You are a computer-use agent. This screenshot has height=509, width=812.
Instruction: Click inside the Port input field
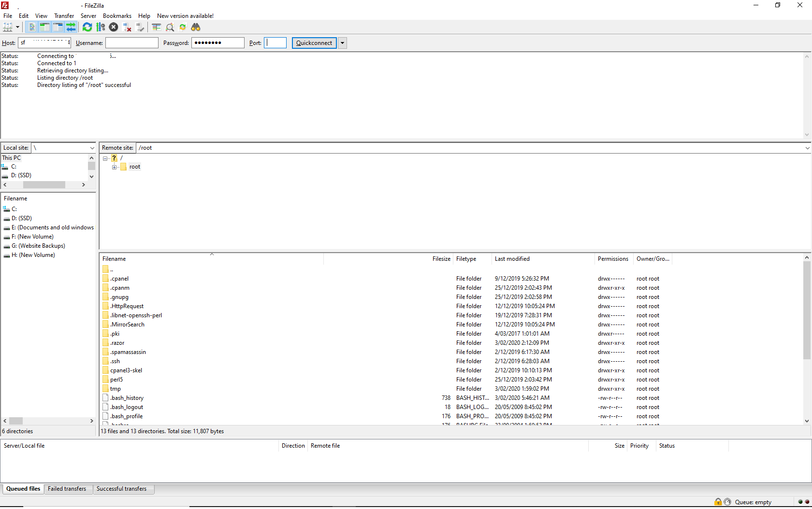[x=275, y=43]
